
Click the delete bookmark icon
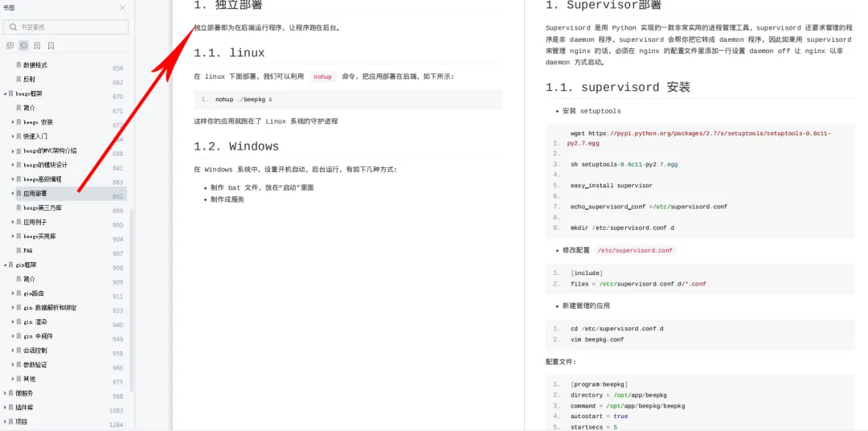coord(51,46)
